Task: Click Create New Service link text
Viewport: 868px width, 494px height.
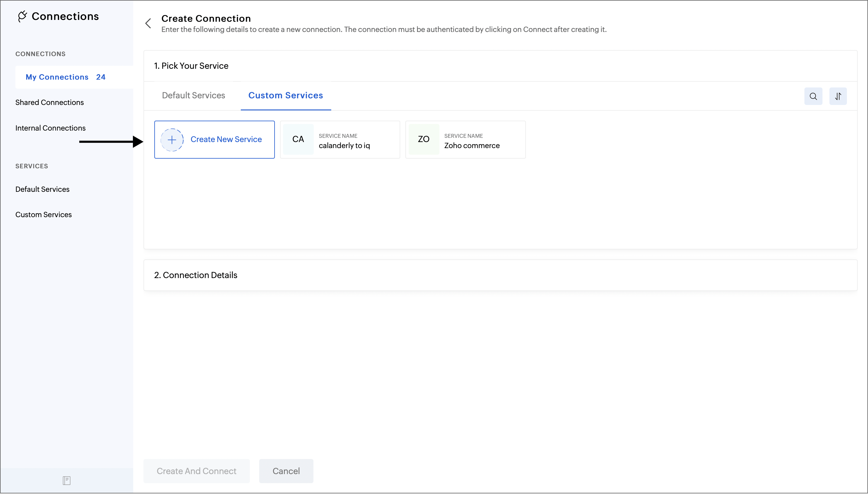Action: click(226, 139)
